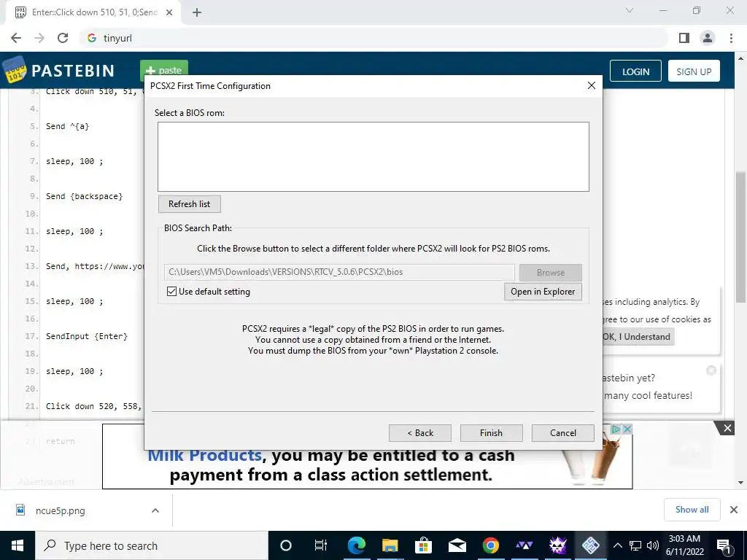The height and width of the screenshot is (560, 747).
Task: Click the AdChoices icon on ad
Action: [x=616, y=429]
